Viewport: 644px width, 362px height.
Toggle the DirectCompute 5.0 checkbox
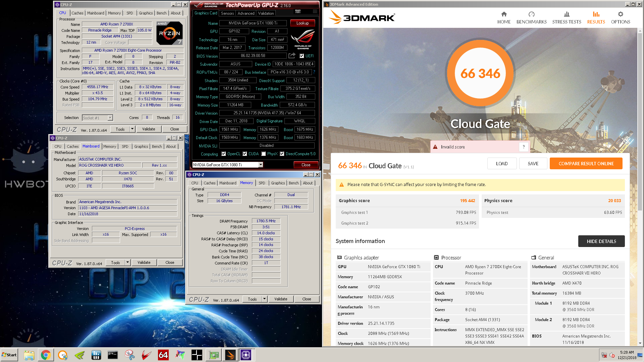(282, 154)
